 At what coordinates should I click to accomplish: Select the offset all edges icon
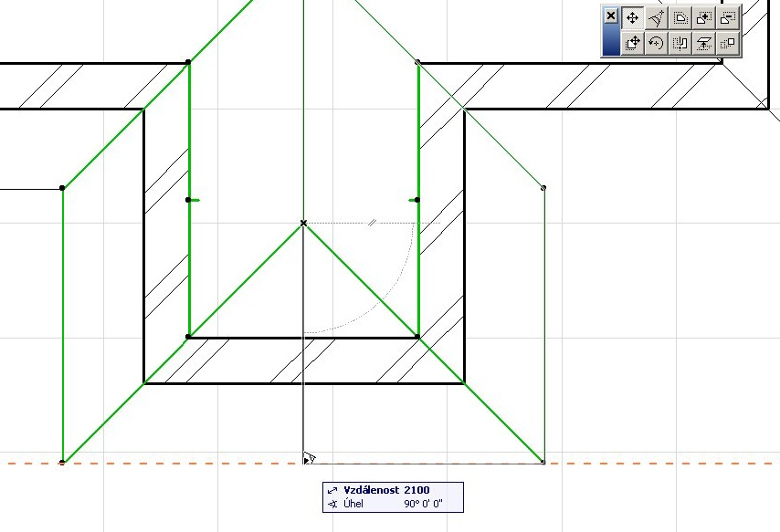tap(680, 18)
